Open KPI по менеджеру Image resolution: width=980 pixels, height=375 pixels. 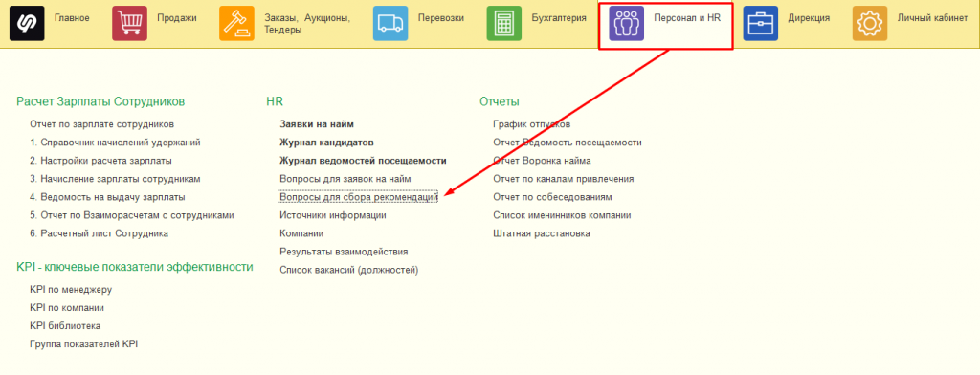(71, 289)
